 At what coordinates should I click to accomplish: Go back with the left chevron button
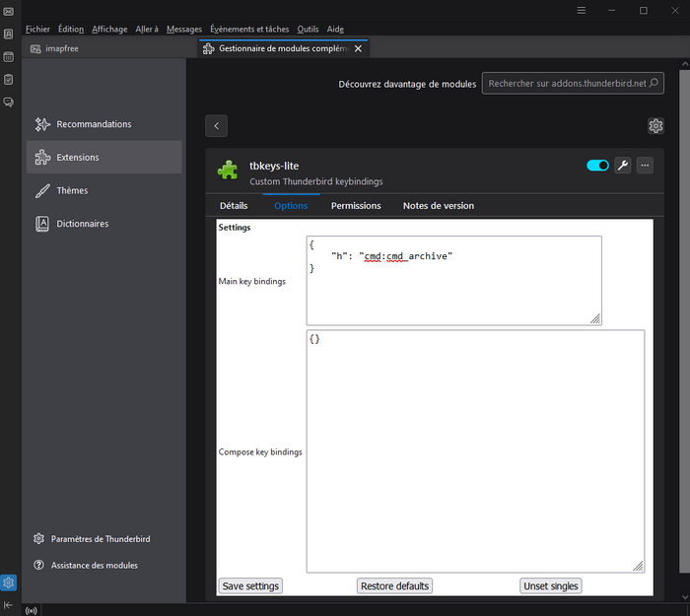tap(217, 126)
